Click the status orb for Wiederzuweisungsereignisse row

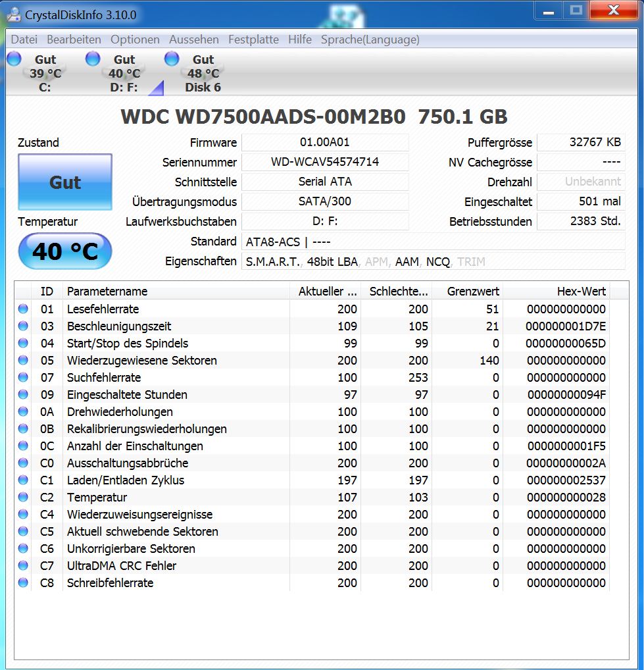[23, 514]
